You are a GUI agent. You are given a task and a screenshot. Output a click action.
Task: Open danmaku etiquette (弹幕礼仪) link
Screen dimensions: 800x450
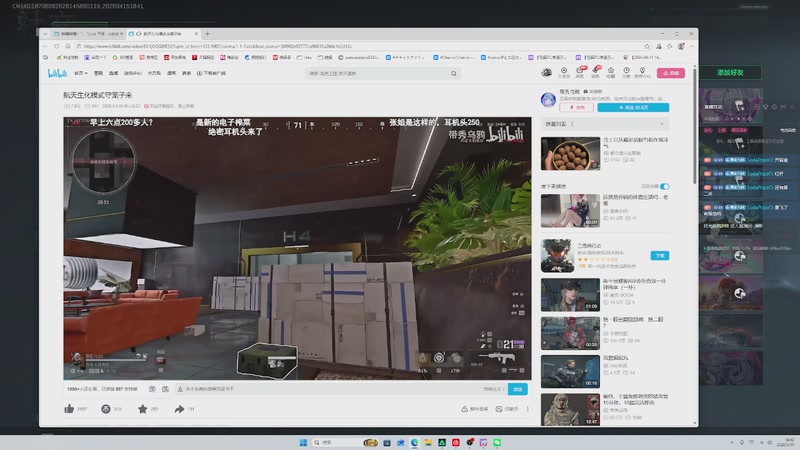click(493, 389)
